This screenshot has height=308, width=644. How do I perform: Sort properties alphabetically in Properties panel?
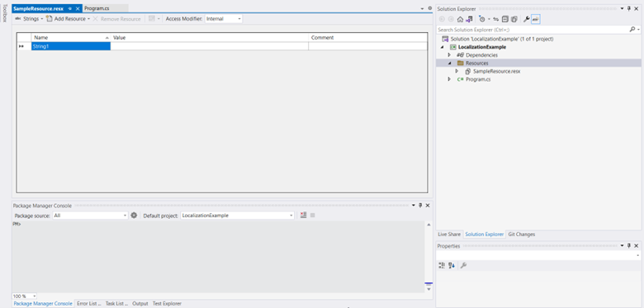pos(452,266)
